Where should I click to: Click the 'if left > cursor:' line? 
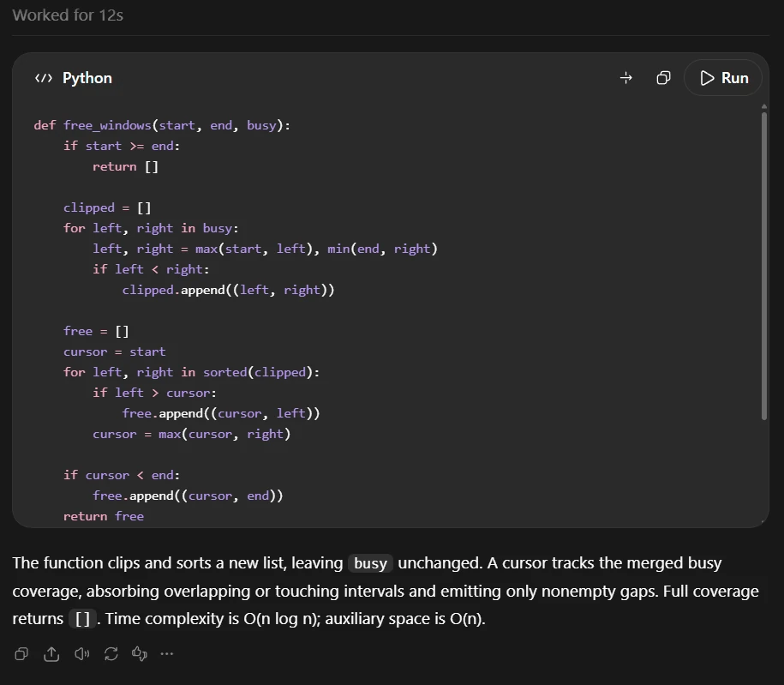[x=154, y=393]
